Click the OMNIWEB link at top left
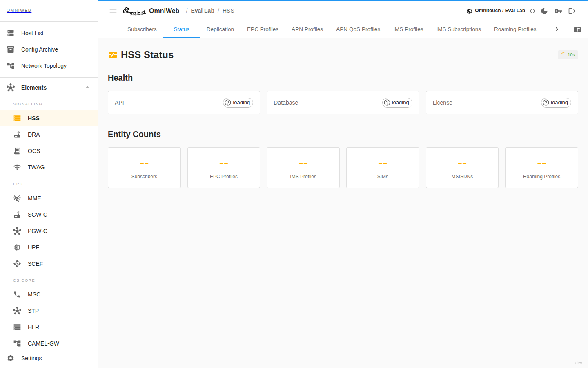This screenshot has height=368, width=588. (19, 10)
